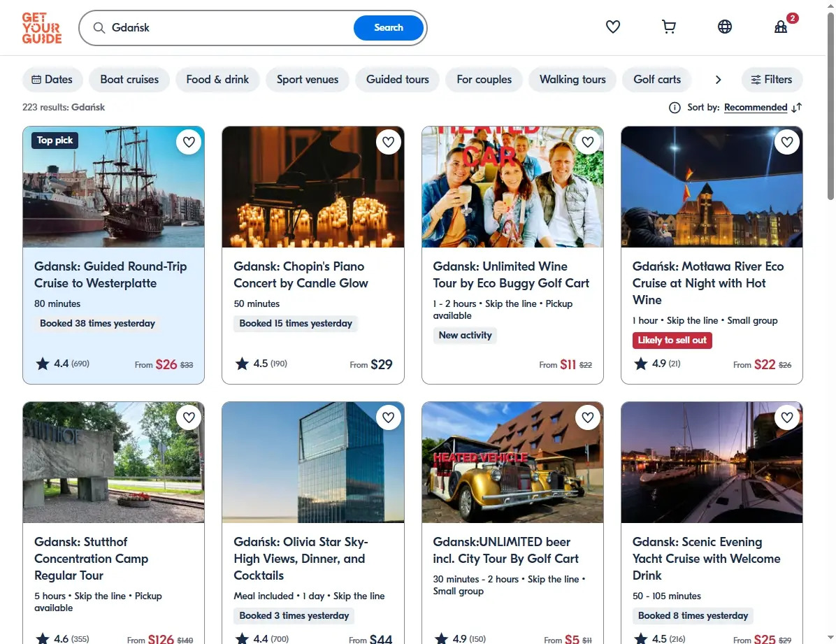Select the Walking tours category
The width and height of the screenshot is (836, 644).
572,80
